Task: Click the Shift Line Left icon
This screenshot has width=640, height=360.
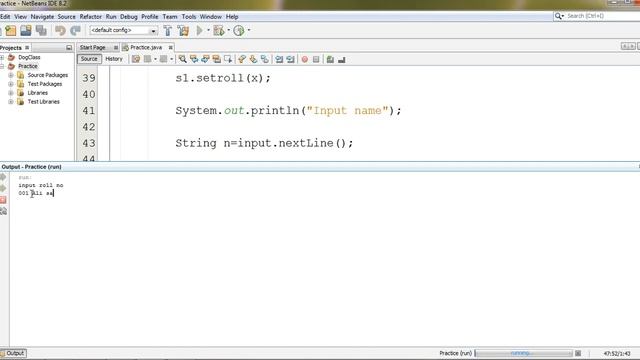Action: point(279,60)
